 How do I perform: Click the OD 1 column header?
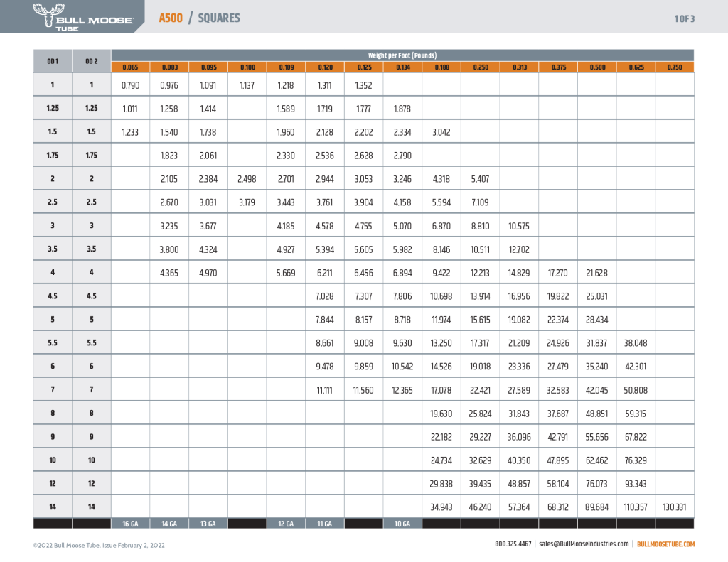point(53,60)
